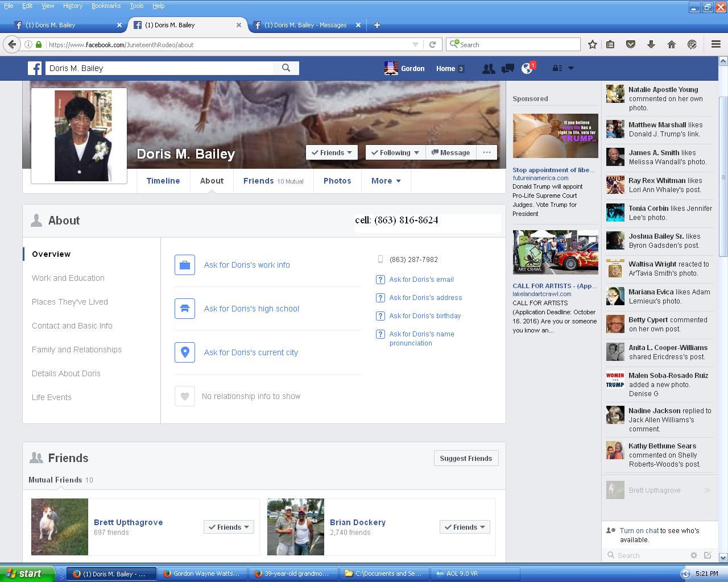Click the Suggest Friends button

[x=465, y=458]
